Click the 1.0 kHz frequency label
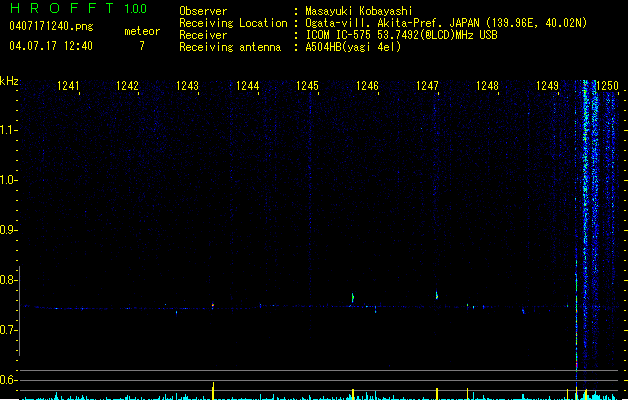Viewport: 629px width, 400px height. (8, 180)
